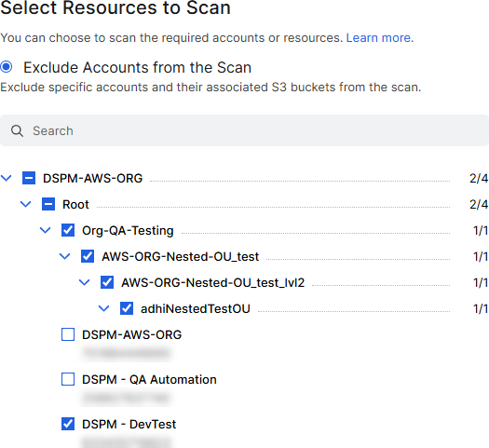Uncheck the Org-QA-Testing checkbox
This screenshot has height=448, width=489.
(x=68, y=230)
